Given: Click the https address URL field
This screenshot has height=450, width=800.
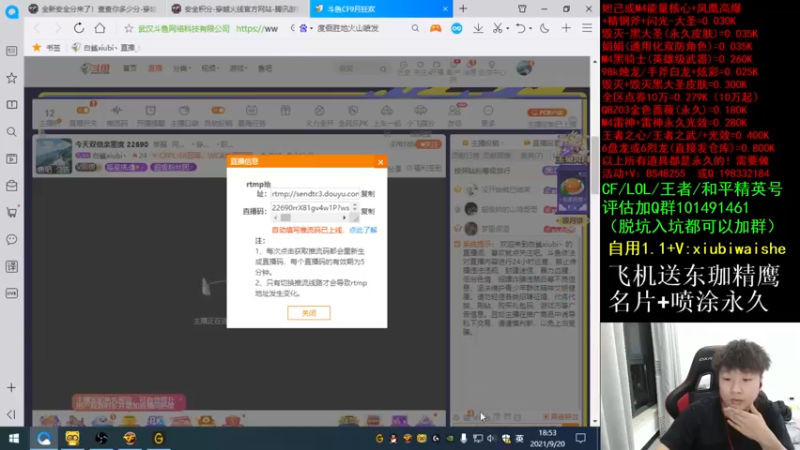Looking at the screenshot, I should [x=257, y=29].
